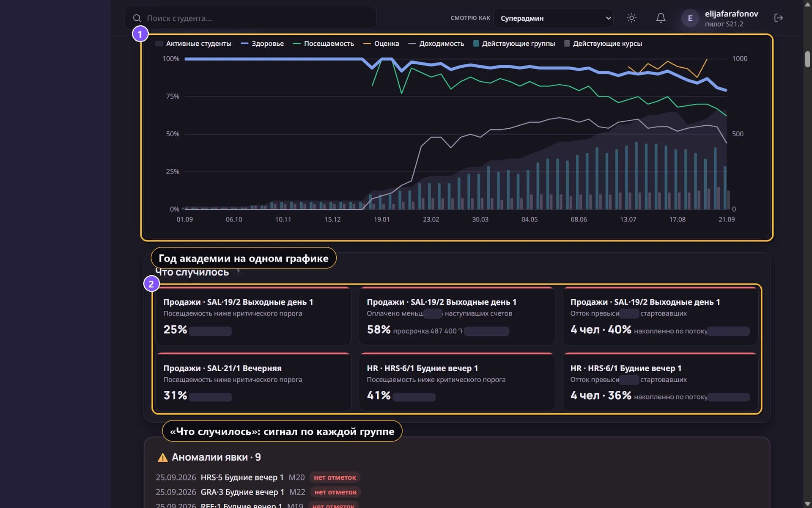Screen dimensions: 812x508
Task: Click chart date label 21.09
Action: 727,219
